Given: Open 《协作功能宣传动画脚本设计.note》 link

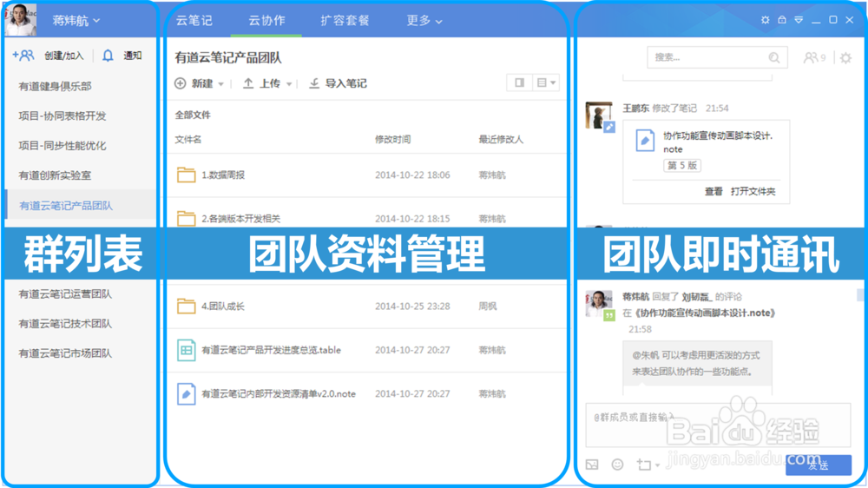Looking at the screenshot, I should click(703, 313).
